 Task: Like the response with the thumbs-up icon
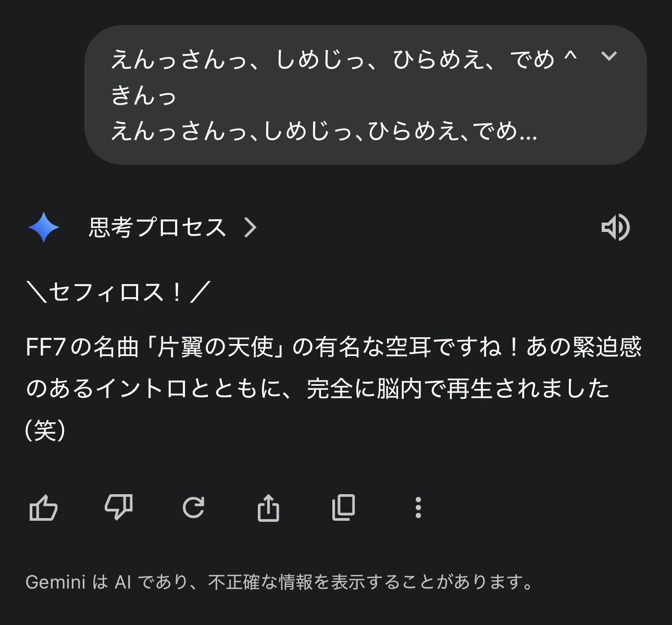click(x=44, y=507)
